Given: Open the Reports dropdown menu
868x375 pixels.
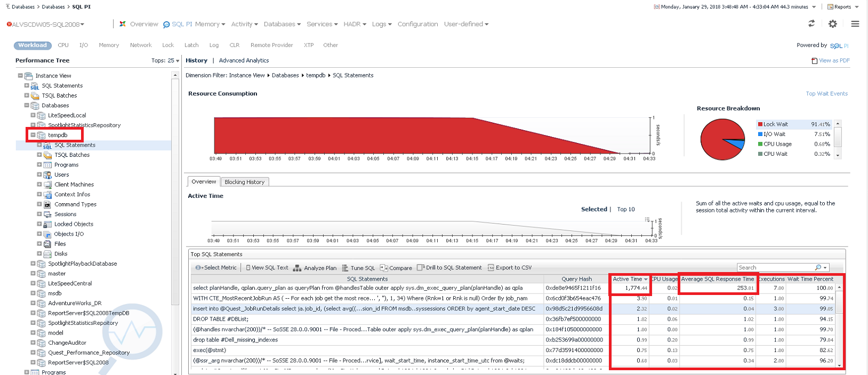Looking at the screenshot, I should [x=843, y=7].
